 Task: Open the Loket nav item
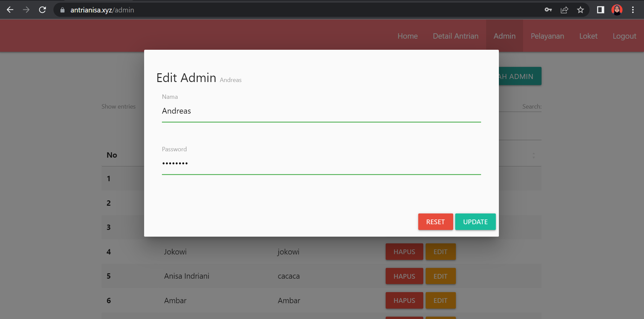pyautogui.click(x=588, y=36)
